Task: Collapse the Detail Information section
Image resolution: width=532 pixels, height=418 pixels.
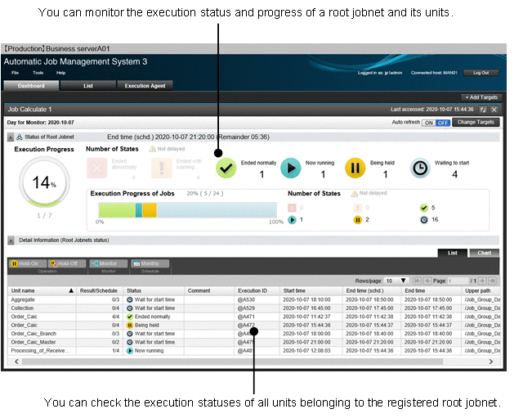Action: 11,240
